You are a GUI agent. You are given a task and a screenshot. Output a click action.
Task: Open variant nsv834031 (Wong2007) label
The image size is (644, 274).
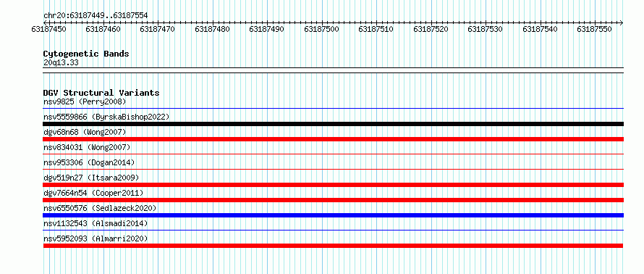click(87, 147)
